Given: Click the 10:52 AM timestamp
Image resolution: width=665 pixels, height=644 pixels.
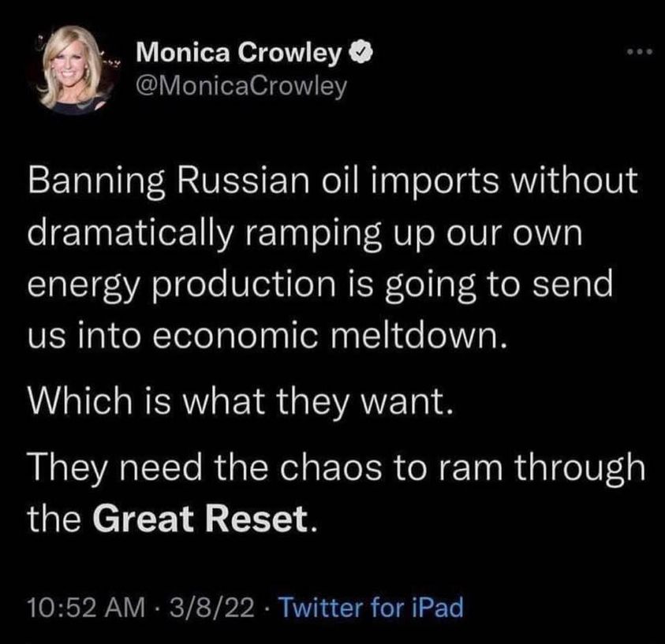Looking at the screenshot, I should pos(84,608).
